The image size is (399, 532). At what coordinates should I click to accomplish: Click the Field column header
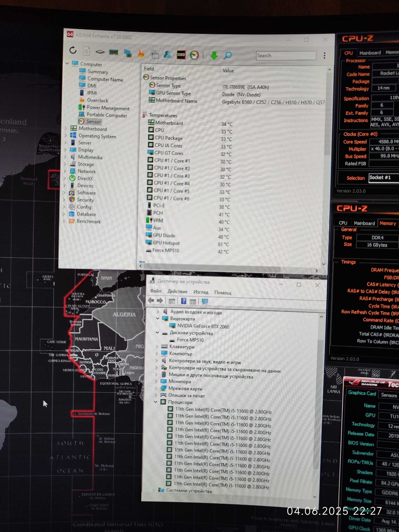149,69
